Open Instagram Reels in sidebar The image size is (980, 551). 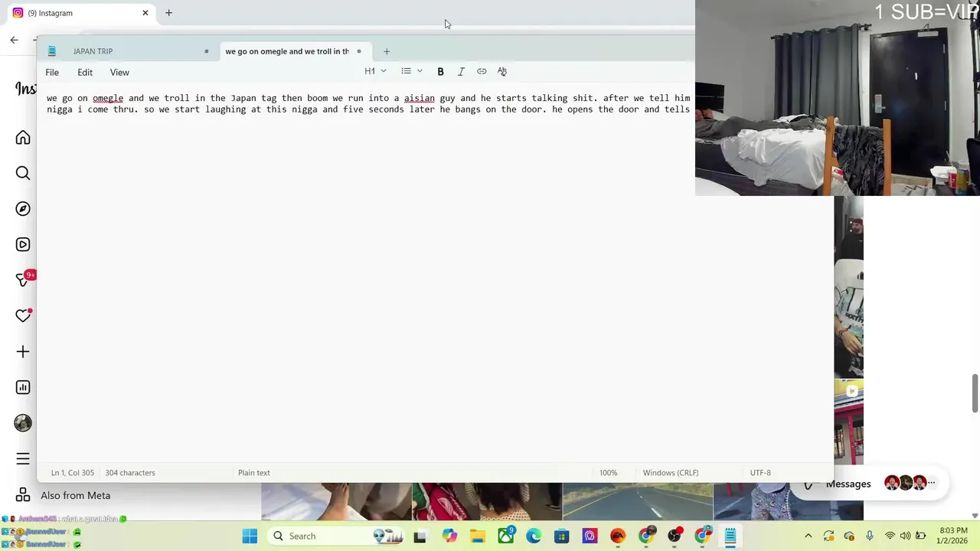coord(23,245)
